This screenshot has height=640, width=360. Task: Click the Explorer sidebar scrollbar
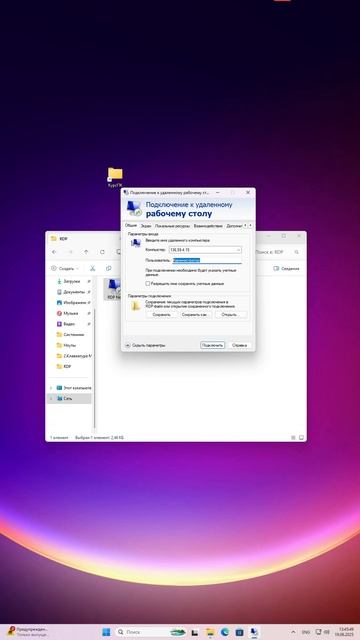tap(95, 369)
